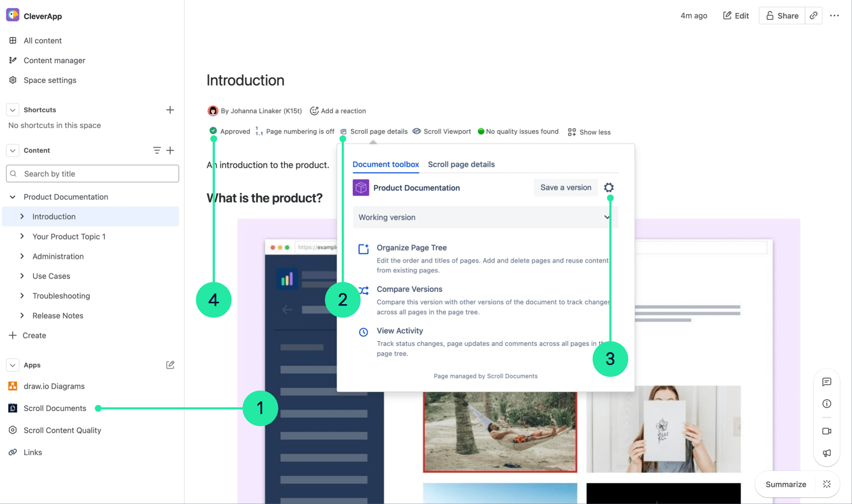Click the Search by title field
The height and width of the screenshot is (504, 852).
(x=92, y=174)
